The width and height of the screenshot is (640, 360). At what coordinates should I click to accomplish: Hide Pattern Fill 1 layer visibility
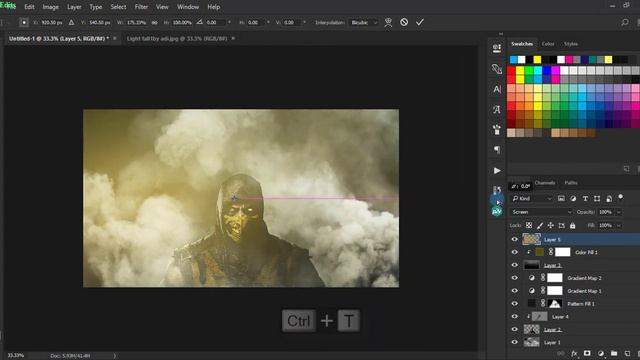click(515, 304)
